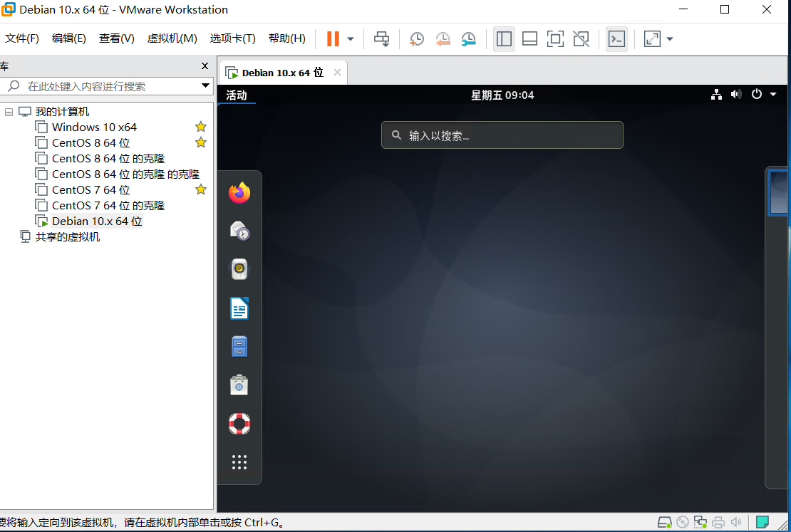The image size is (791, 532).
Task: Open the 虚拟机 menu
Action: (x=172, y=38)
